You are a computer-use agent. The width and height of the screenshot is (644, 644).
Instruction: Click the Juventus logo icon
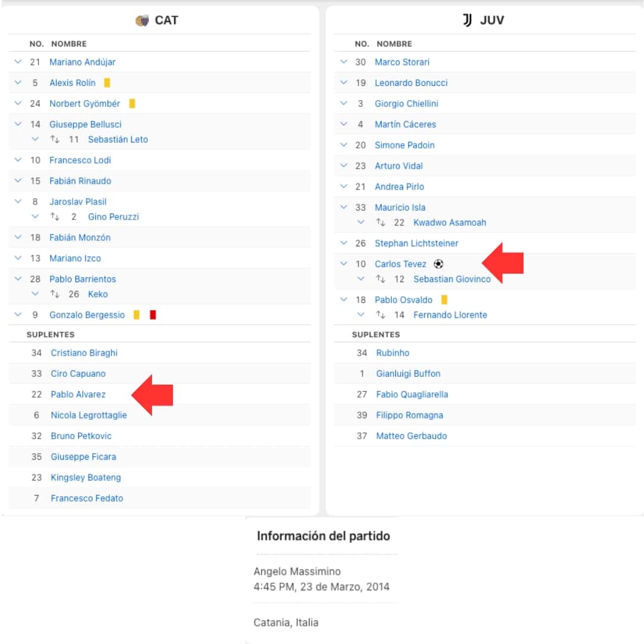[467, 20]
